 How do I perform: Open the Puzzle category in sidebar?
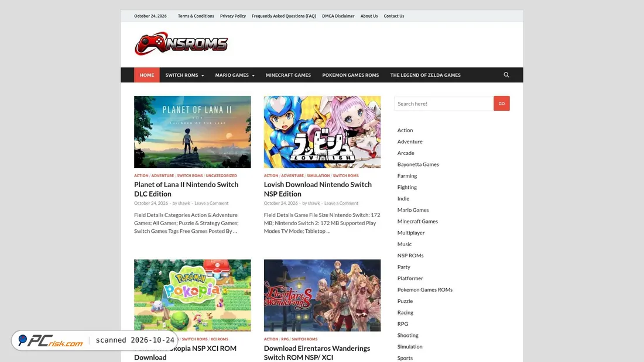[405, 301]
